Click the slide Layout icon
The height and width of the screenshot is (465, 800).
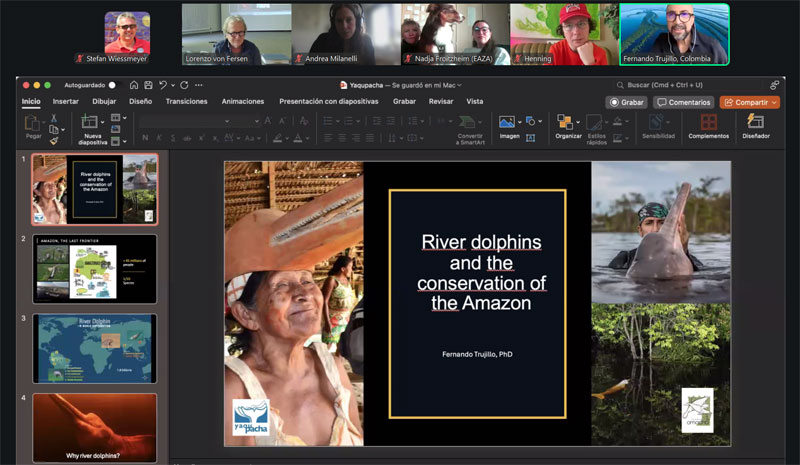pos(116,118)
